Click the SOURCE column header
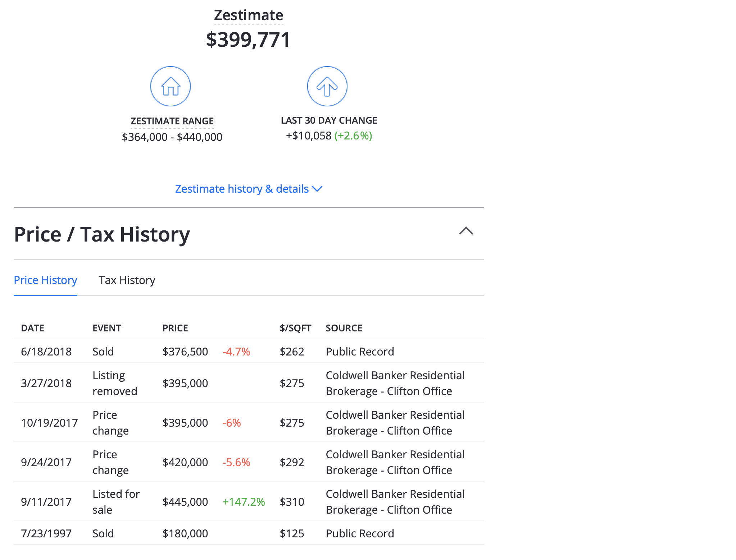Screen dimensions: 736x560 (x=344, y=328)
